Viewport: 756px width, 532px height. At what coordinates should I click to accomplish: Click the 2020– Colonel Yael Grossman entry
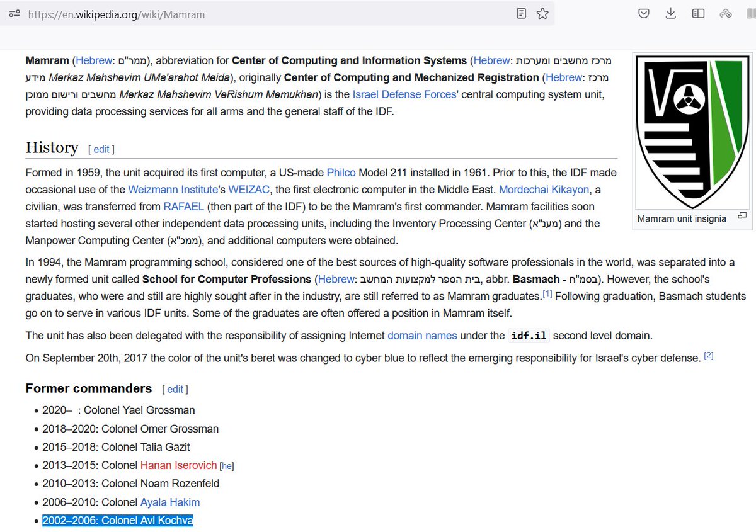pos(118,410)
